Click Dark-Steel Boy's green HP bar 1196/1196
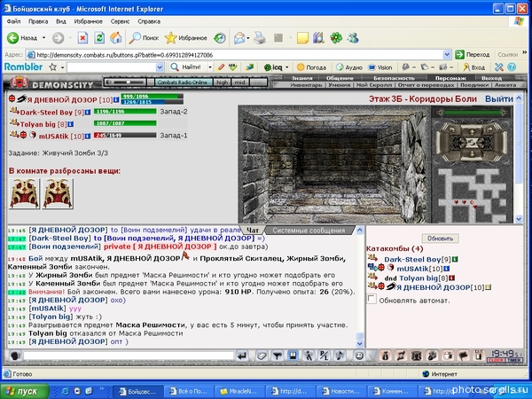The height and width of the screenshot is (399, 532). (125, 112)
